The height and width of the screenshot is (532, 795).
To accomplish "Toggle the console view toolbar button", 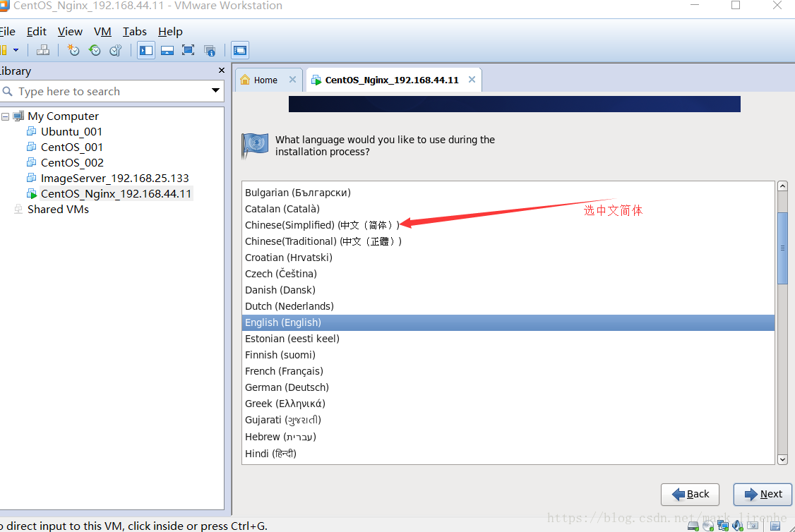I will [x=240, y=50].
